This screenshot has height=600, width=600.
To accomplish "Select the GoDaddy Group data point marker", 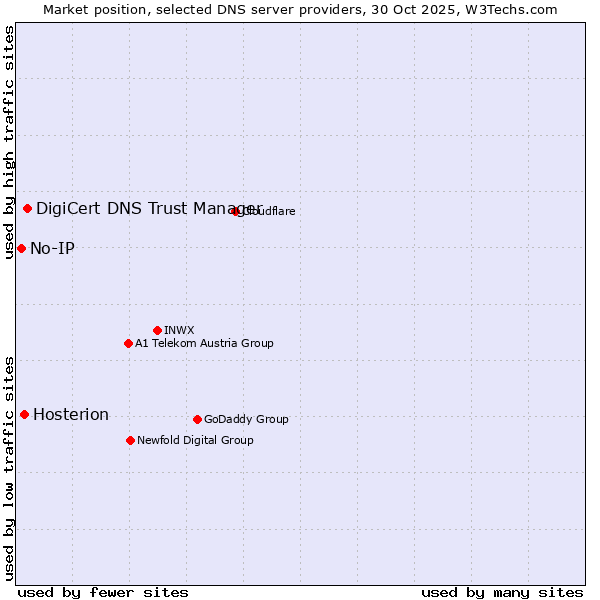I will click(197, 419).
